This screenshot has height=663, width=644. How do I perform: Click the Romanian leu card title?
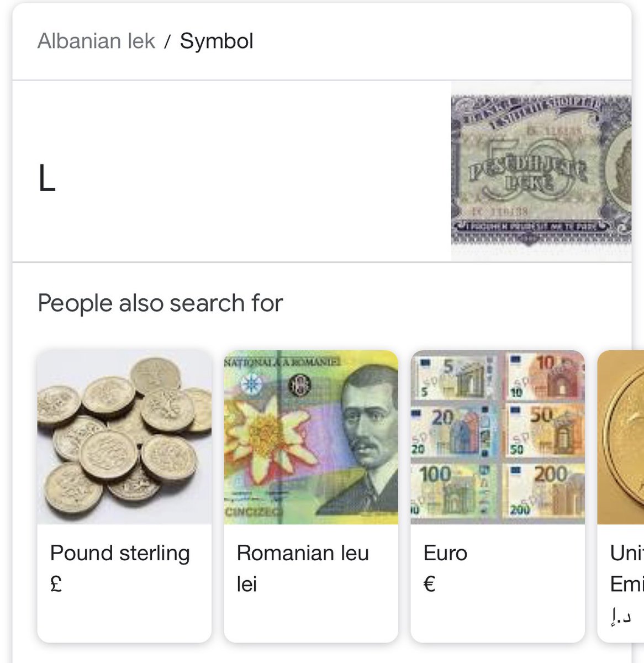(303, 553)
